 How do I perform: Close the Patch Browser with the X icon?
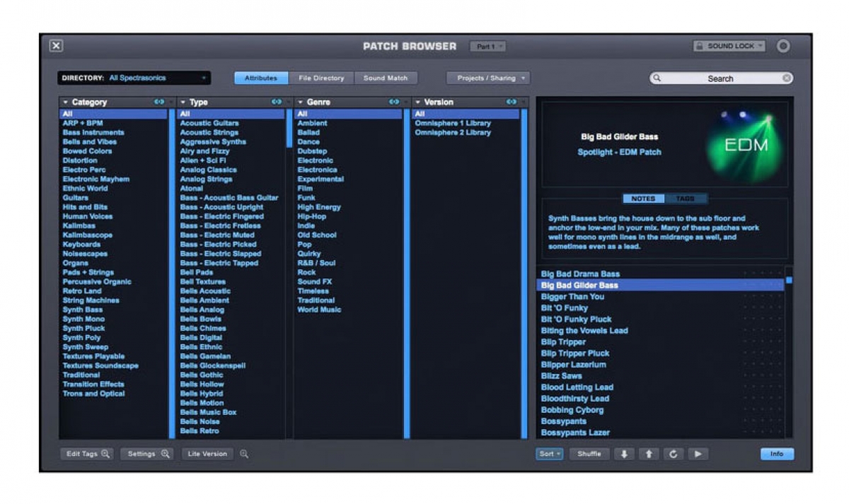(x=56, y=46)
